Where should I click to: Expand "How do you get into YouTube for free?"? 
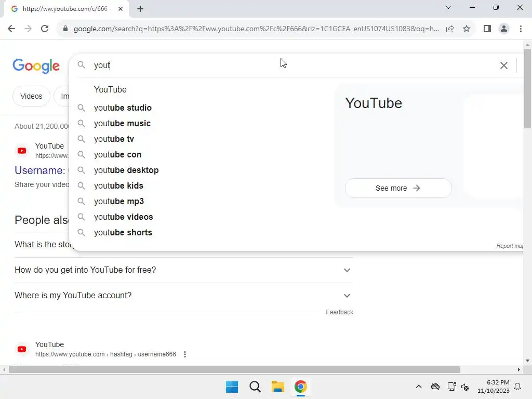pos(184,270)
